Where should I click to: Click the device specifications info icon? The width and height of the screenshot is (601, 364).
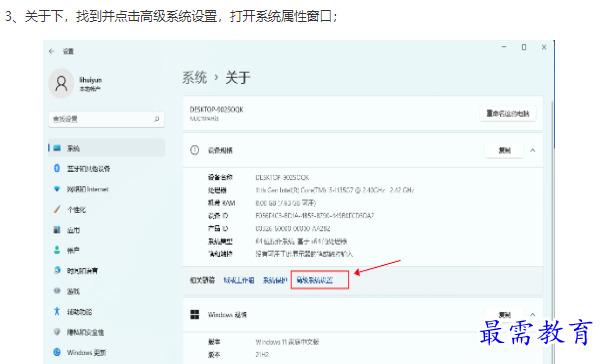(x=195, y=150)
